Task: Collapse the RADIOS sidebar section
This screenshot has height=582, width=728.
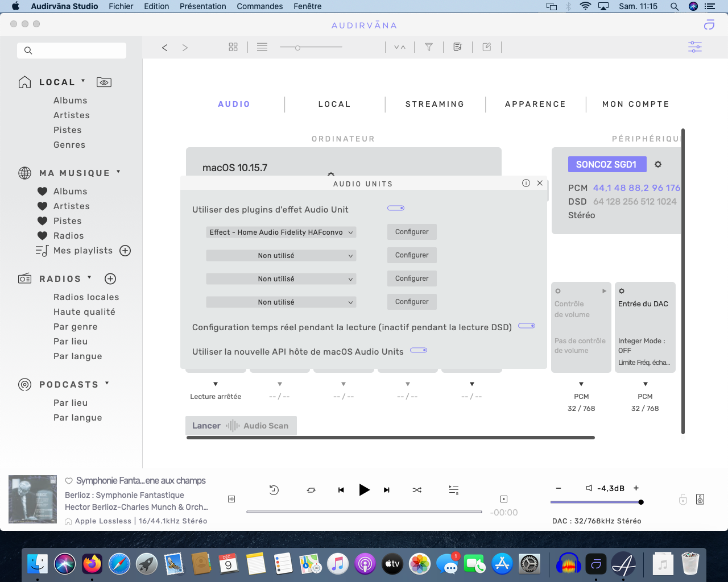Action: (x=89, y=277)
